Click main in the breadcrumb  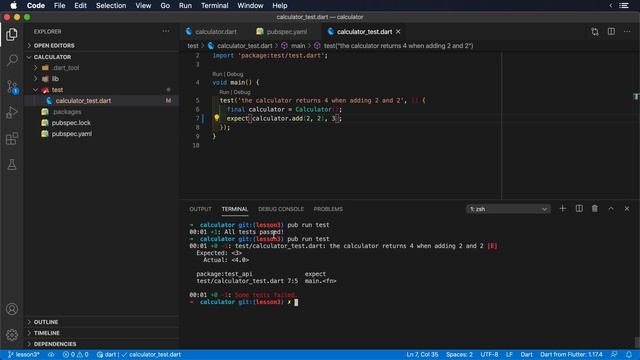click(298, 46)
